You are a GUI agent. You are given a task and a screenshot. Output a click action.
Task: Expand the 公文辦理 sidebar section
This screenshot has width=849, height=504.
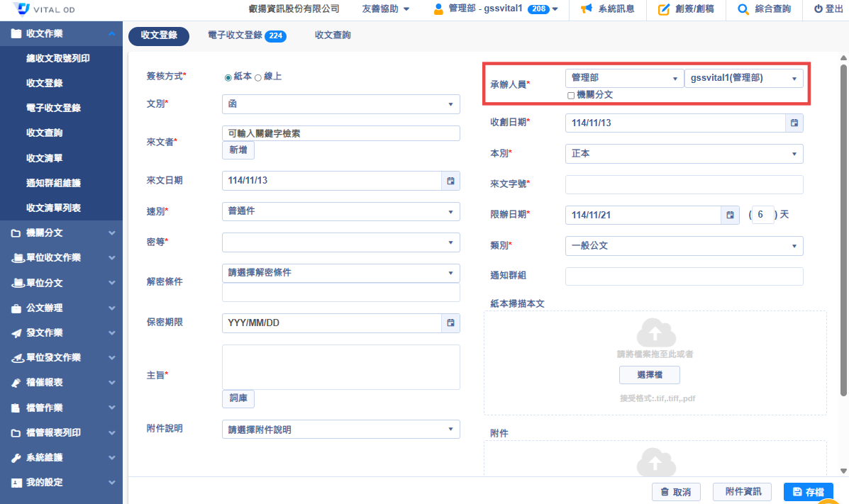click(62, 308)
